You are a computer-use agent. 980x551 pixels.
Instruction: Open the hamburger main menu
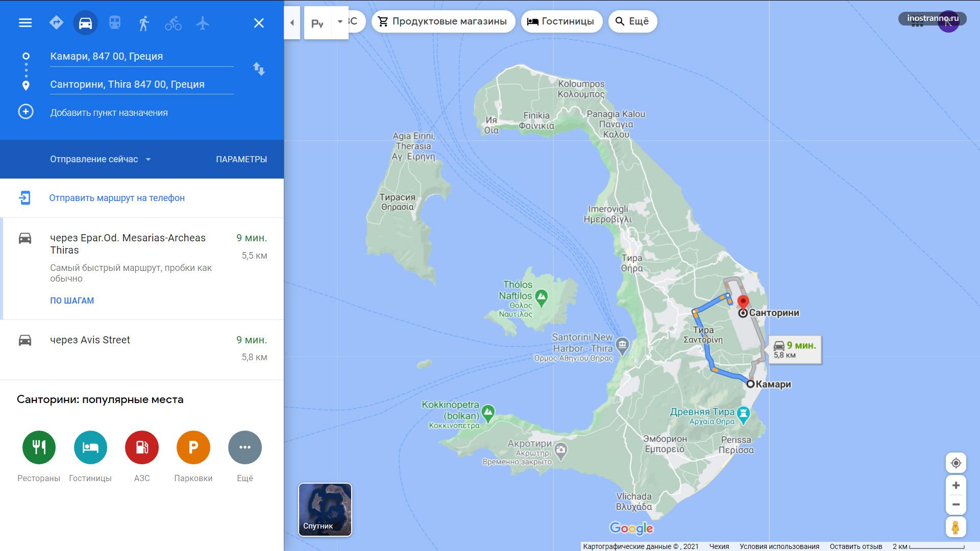25,23
